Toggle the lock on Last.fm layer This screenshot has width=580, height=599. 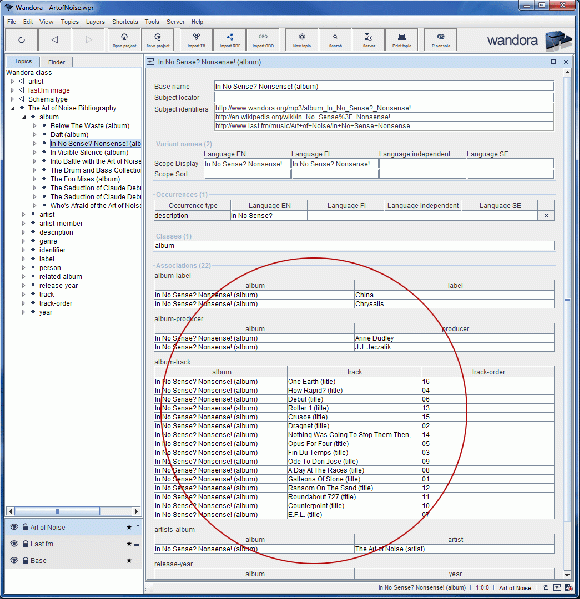coord(25,544)
